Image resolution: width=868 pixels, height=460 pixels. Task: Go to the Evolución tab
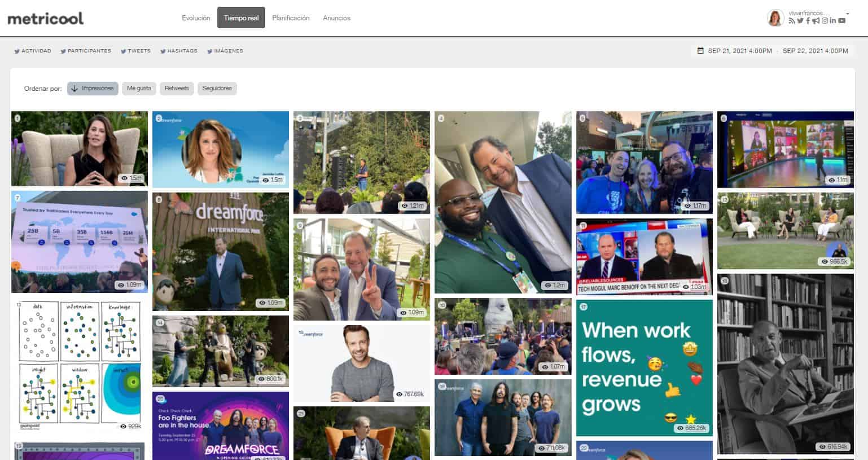(x=196, y=18)
